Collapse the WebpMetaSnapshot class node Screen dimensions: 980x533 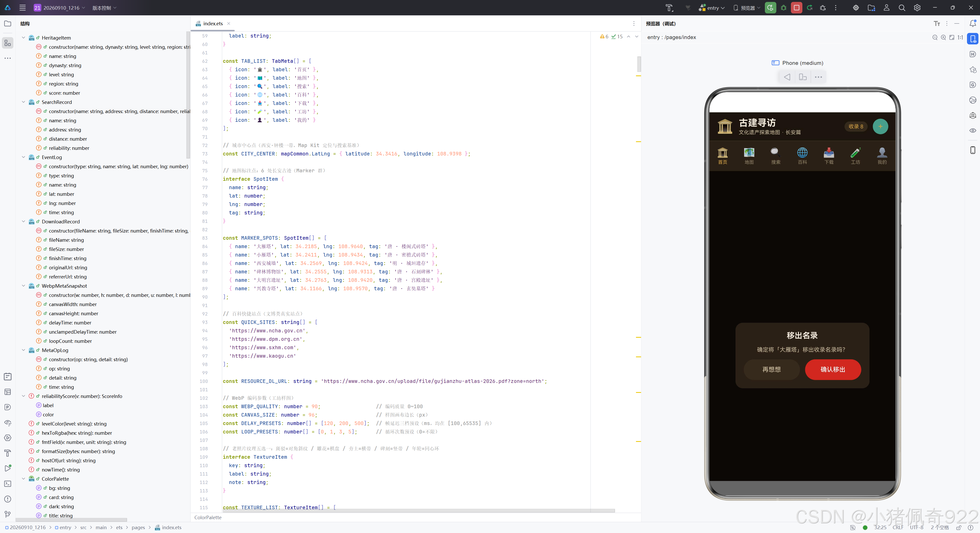coord(23,286)
